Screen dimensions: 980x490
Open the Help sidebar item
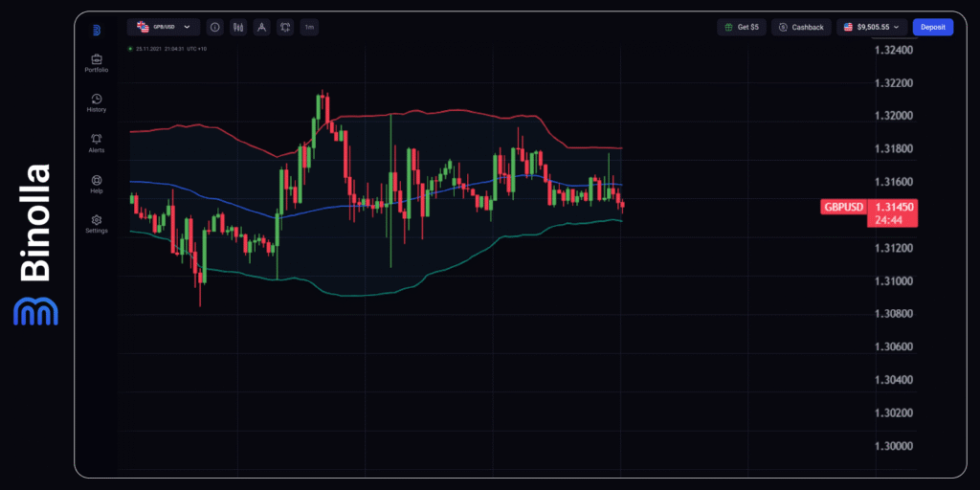pos(97,184)
